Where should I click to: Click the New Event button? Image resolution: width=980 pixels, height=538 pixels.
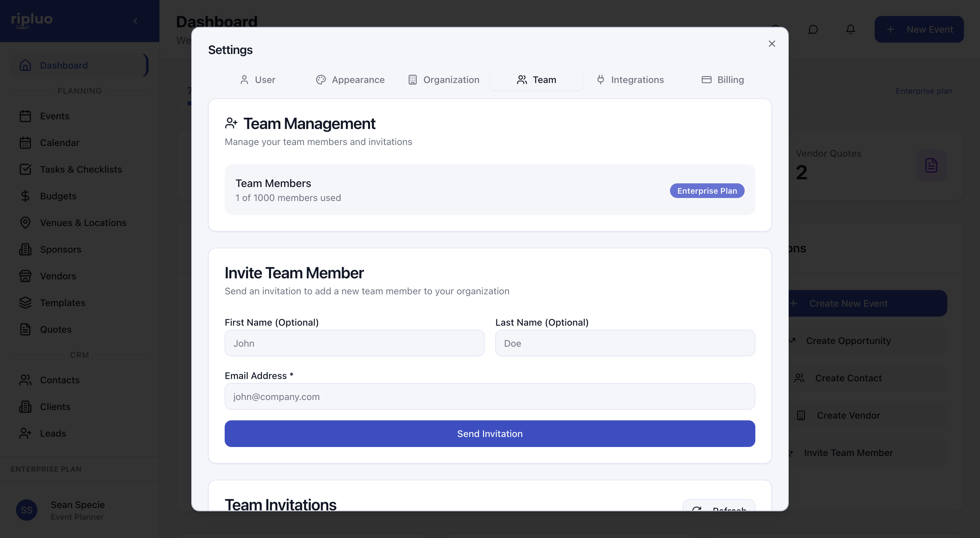point(919,29)
